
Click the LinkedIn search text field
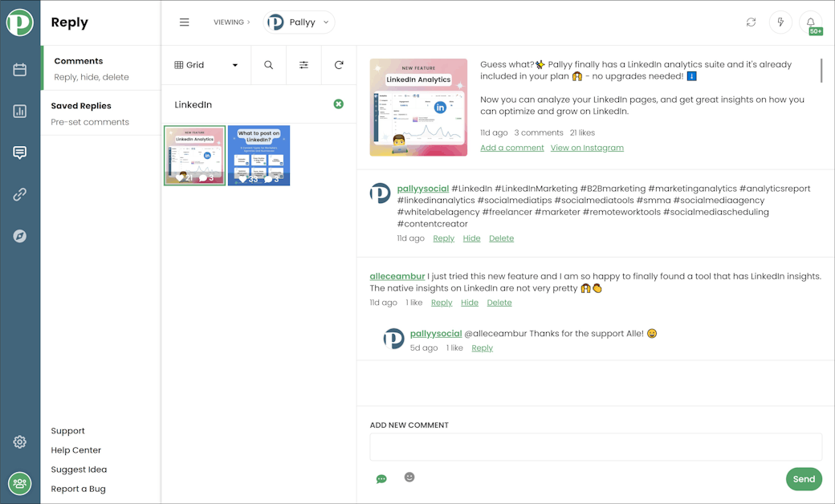[250, 104]
